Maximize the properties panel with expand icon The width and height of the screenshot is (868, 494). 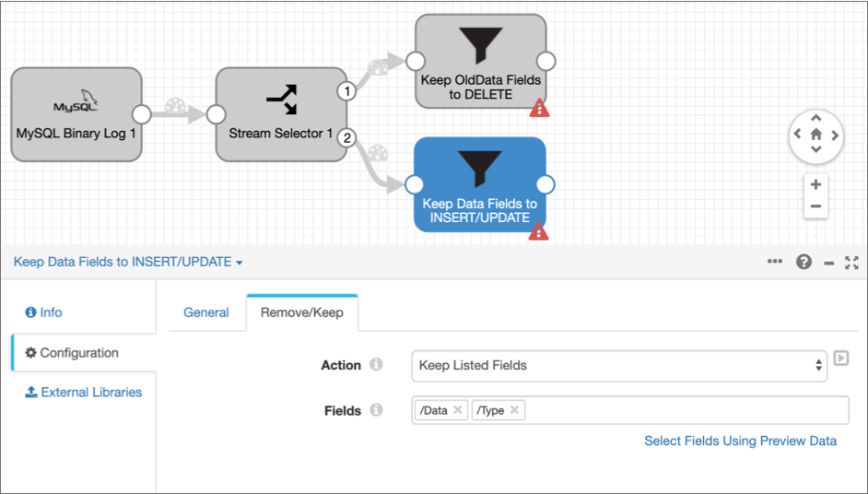851,262
